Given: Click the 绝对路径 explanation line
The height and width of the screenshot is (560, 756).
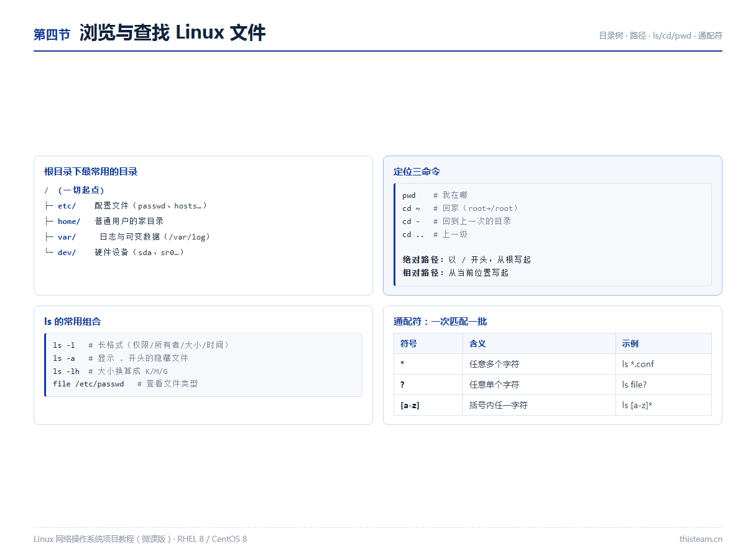Looking at the screenshot, I should coord(467,259).
